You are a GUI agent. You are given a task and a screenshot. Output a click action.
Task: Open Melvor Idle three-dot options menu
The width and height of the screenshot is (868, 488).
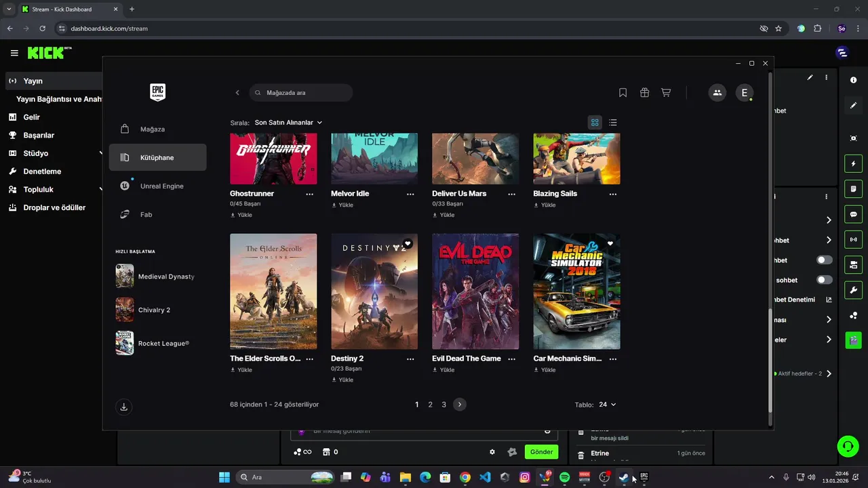click(x=410, y=194)
